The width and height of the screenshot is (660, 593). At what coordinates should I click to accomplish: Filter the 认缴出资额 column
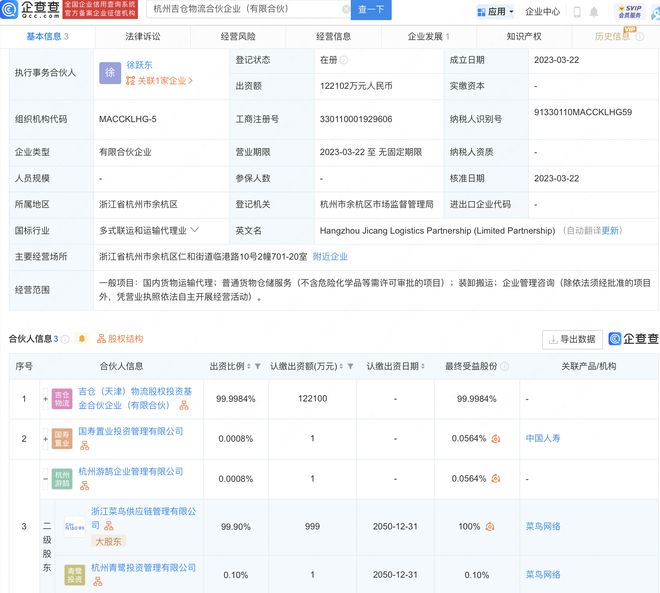coord(350,367)
